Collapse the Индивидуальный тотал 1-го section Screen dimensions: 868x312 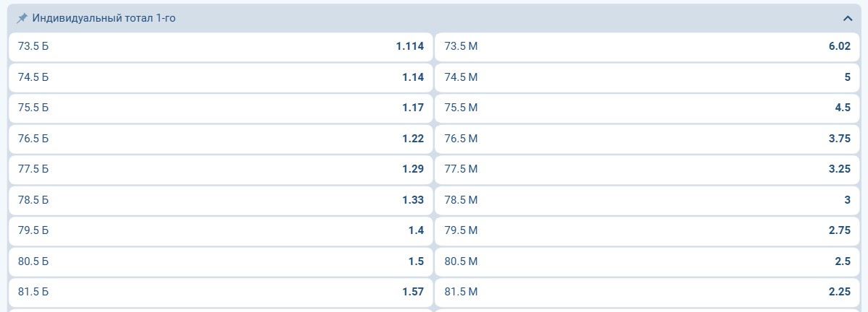click(x=847, y=18)
